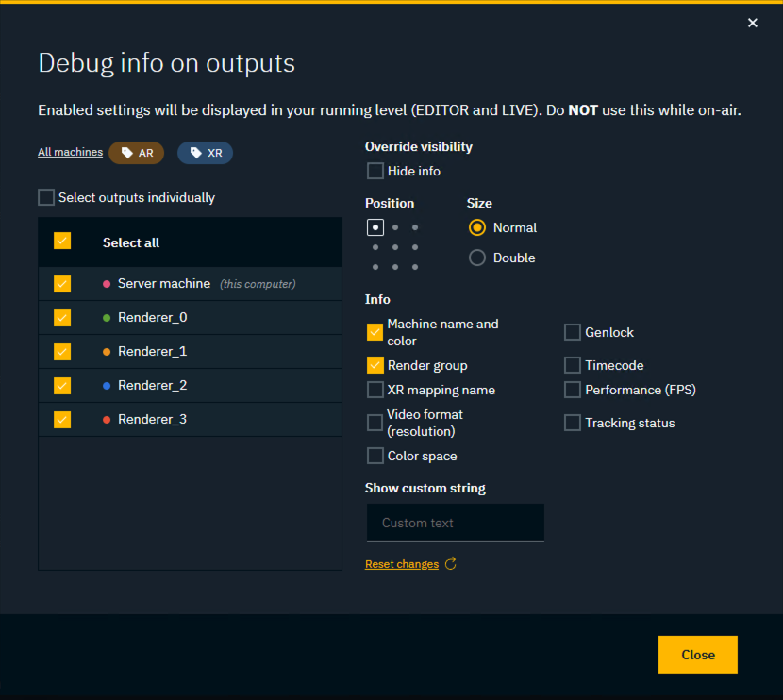This screenshot has height=700, width=783.
Task: Uncheck the Server machine checkbox
Action: pyautogui.click(x=62, y=284)
